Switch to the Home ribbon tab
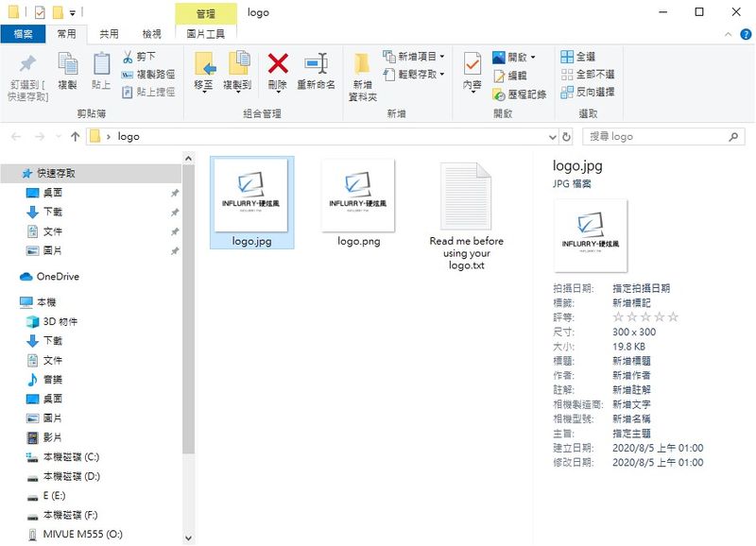Image resolution: width=756 pixels, height=546 pixels. point(66,34)
